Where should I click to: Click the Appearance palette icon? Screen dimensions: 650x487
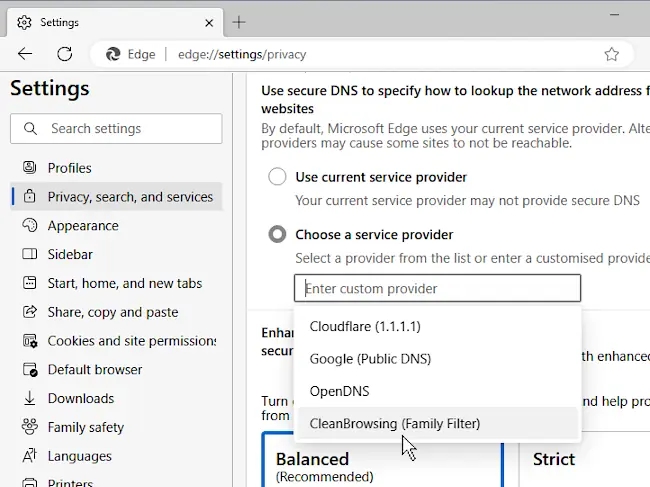coord(29,225)
